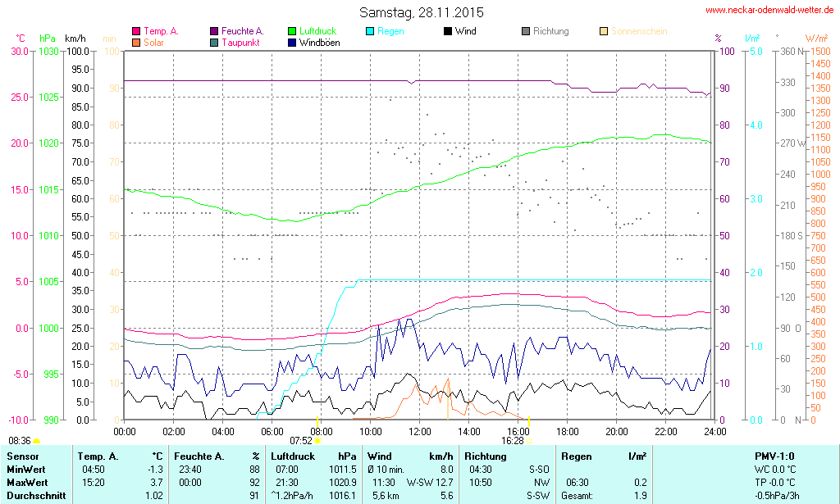Select the cyan Regen legend square
840x504 pixels.
pyautogui.click(x=370, y=32)
